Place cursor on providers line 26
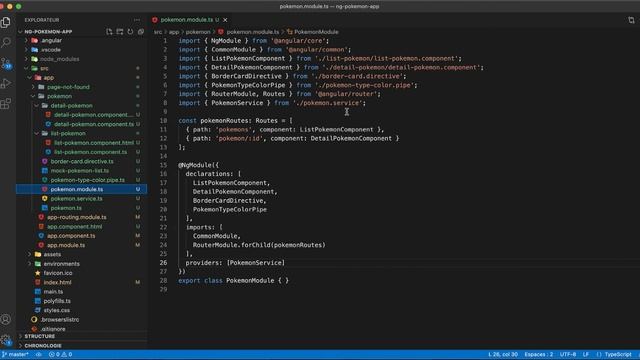Viewport: 640px width, 360px height. [235, 263]
